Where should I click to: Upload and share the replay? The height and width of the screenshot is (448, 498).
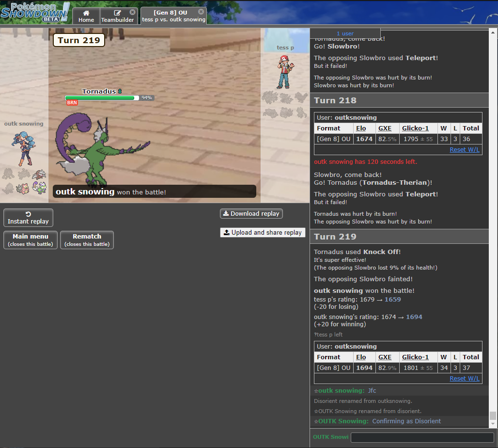263,232
